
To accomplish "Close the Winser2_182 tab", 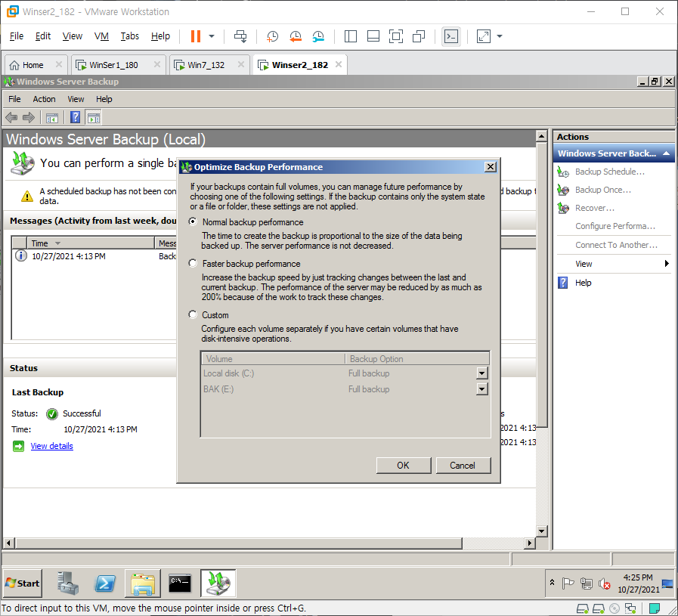I will [339, 64].
